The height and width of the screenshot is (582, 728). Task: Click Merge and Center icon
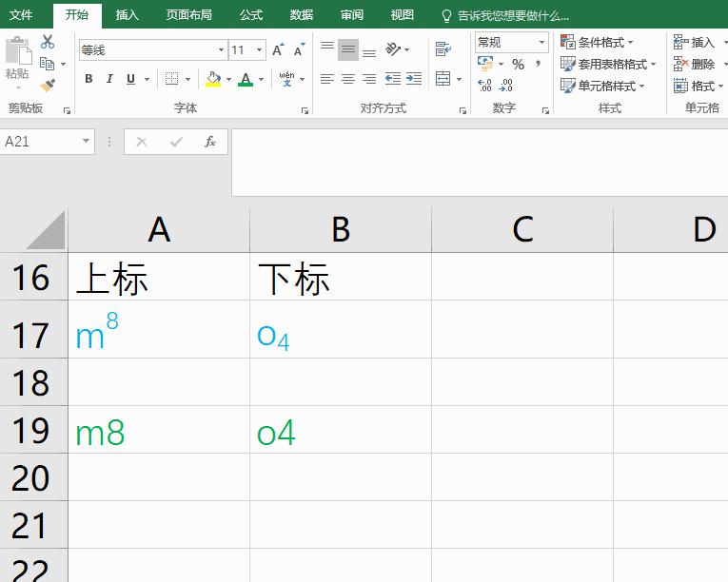coord(443,78)
